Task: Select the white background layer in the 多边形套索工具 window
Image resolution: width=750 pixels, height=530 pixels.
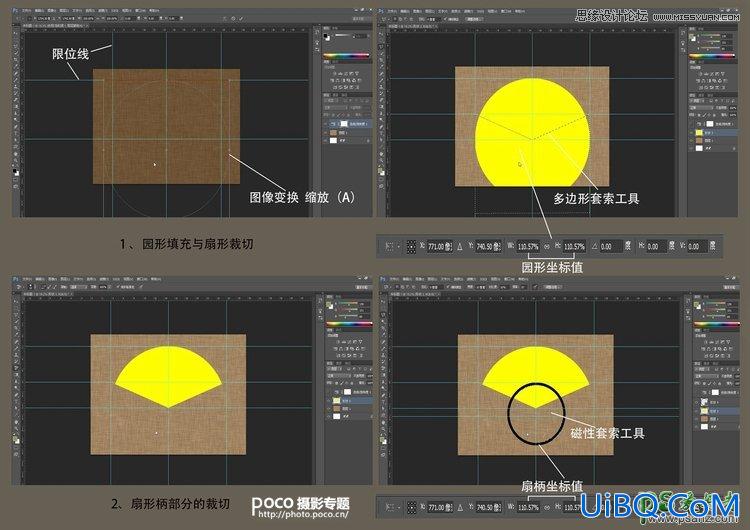Action: pyautogui.click(x=714, y=148)
